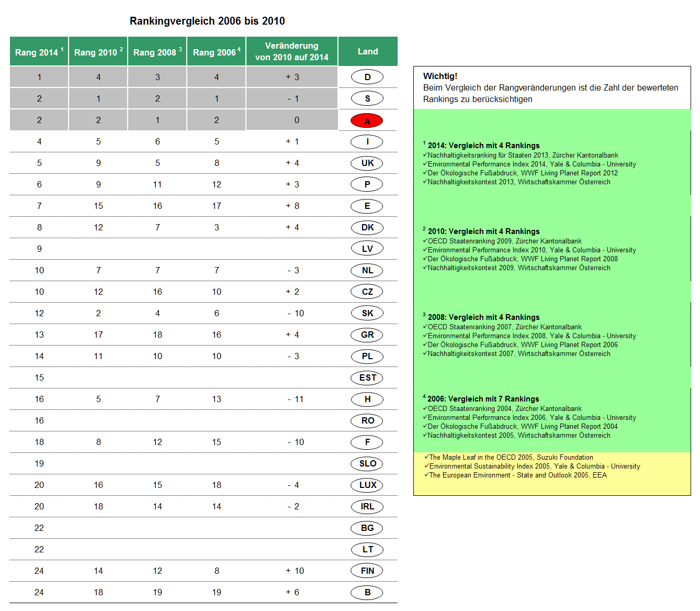Image resolution: width=700 pixels, height=611 pixels.
Task: Click the "Veränderung von 2010 auf 2014" header
Action: 291,51
